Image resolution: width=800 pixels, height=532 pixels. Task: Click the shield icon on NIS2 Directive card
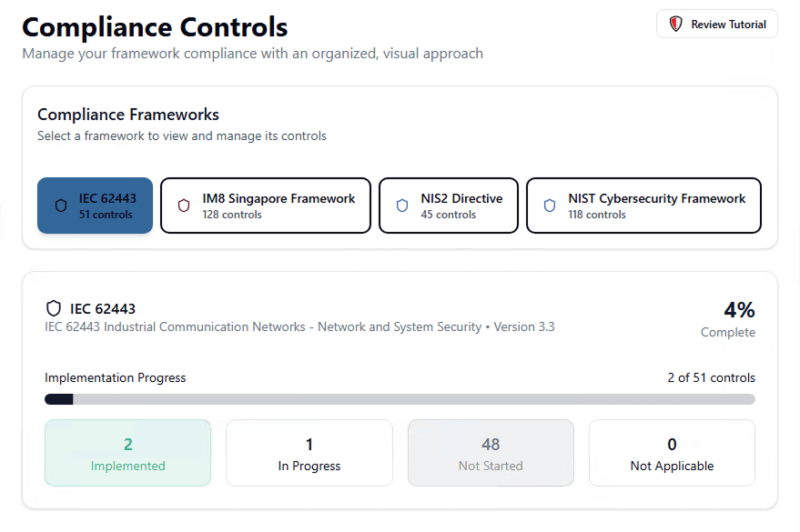tap(402, 206)
